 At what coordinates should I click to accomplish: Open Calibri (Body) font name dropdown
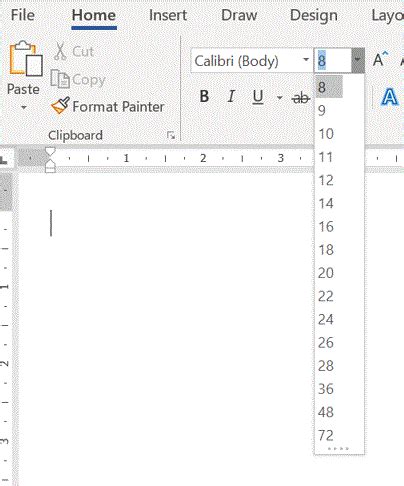pyautogui.click(x=305, y=60)
